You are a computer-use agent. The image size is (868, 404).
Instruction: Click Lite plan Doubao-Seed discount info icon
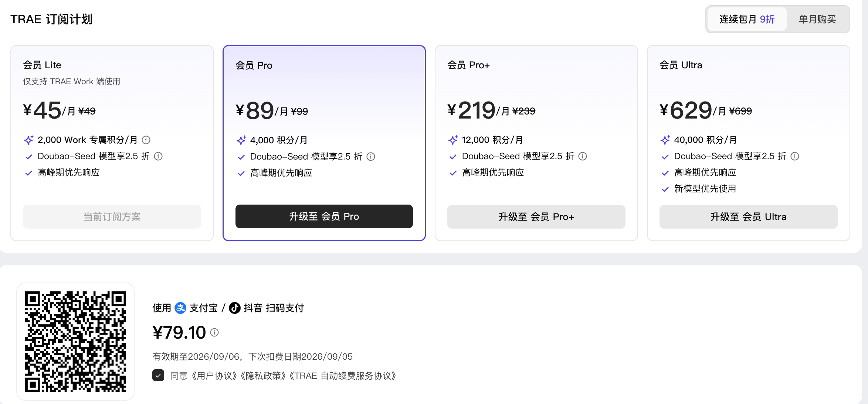tap(158, 156)
